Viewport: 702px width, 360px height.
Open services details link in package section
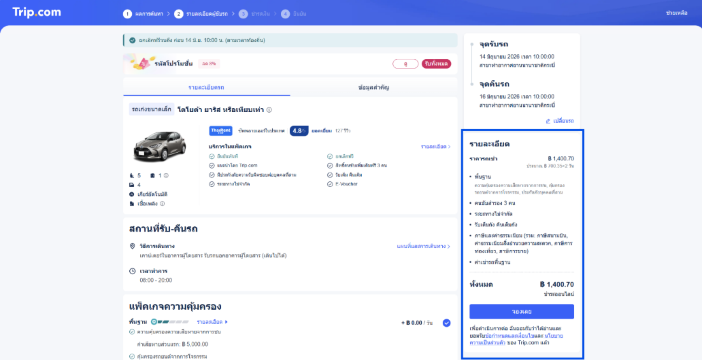pos(436,146)
